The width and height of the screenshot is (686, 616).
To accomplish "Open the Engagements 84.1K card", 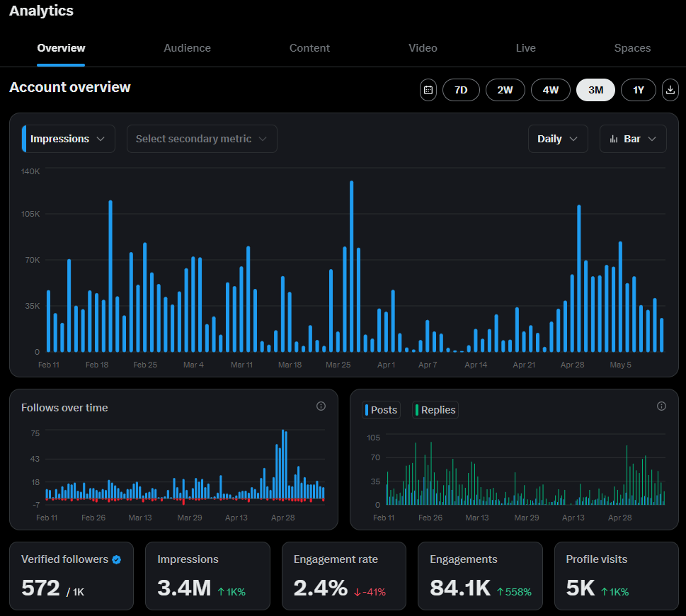I will (480, 576).
